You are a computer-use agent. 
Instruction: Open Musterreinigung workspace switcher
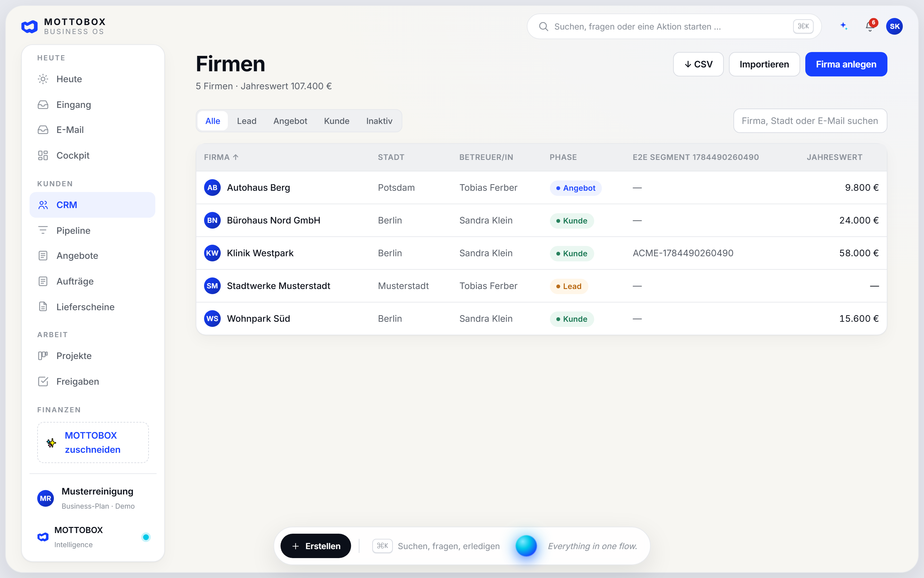coord(92,498)
